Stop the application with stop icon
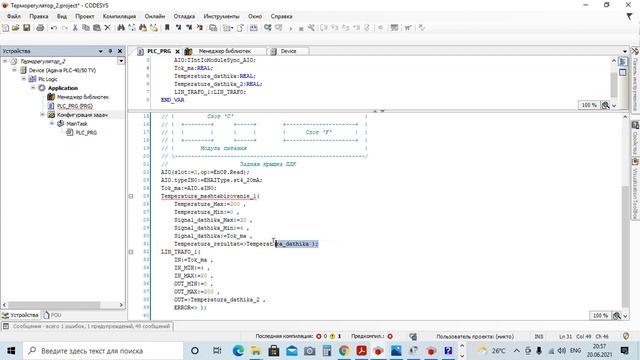The width and height of the screenshot is (640, 360). (301, 29)
